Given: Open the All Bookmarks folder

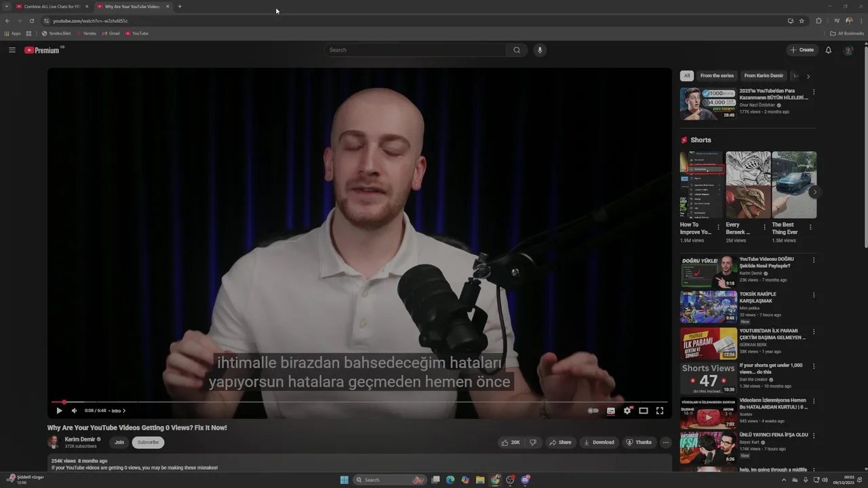Looking at the screenshot, I should [x=847, y=33].
